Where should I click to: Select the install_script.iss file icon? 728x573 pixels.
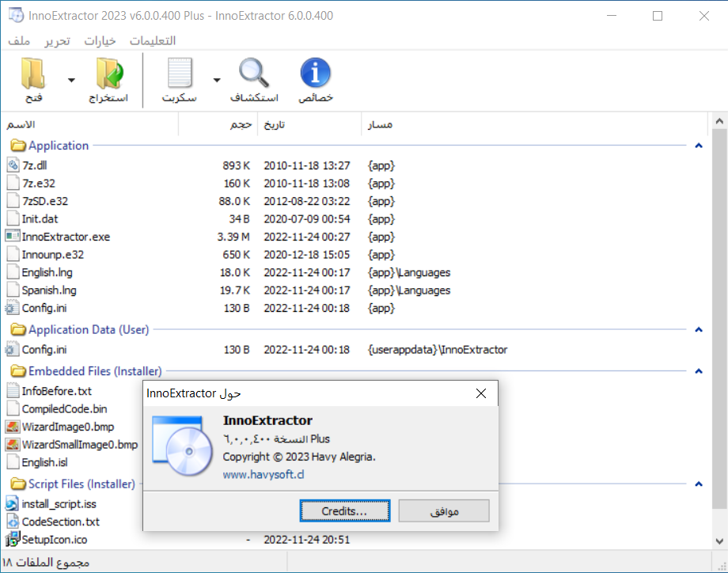pos(13,504)
